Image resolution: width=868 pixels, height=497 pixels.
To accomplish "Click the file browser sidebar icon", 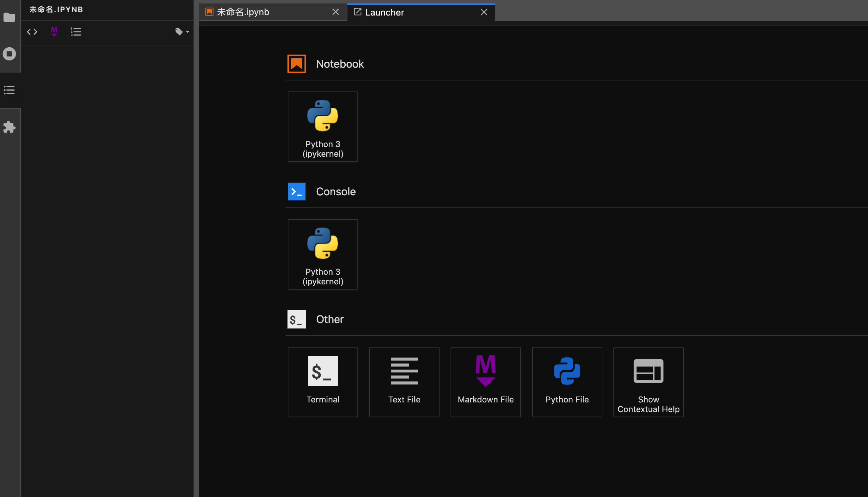I will [x=9, y=18].
